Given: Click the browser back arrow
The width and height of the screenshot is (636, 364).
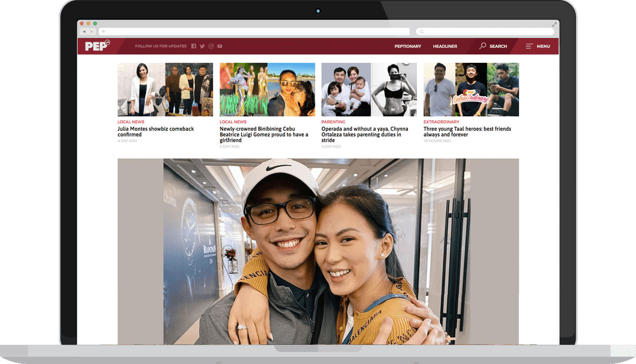Looking at the screenshot, I should pyautogui.click(x=84, y=32).
